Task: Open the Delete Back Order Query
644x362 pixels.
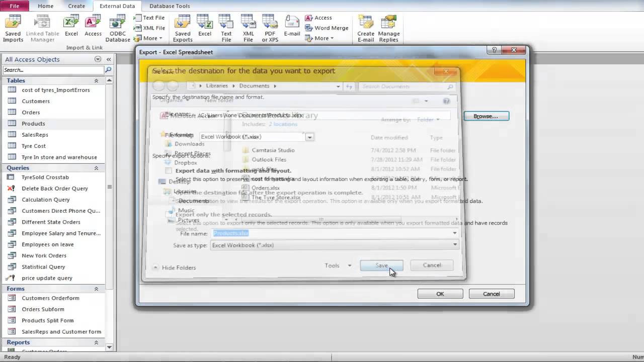Action: click(54, 189)
